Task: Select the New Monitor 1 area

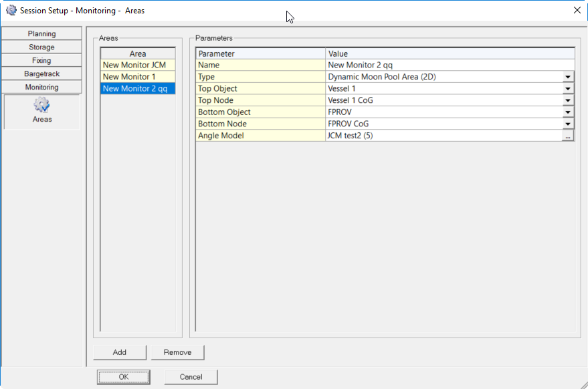Action: 137,77
